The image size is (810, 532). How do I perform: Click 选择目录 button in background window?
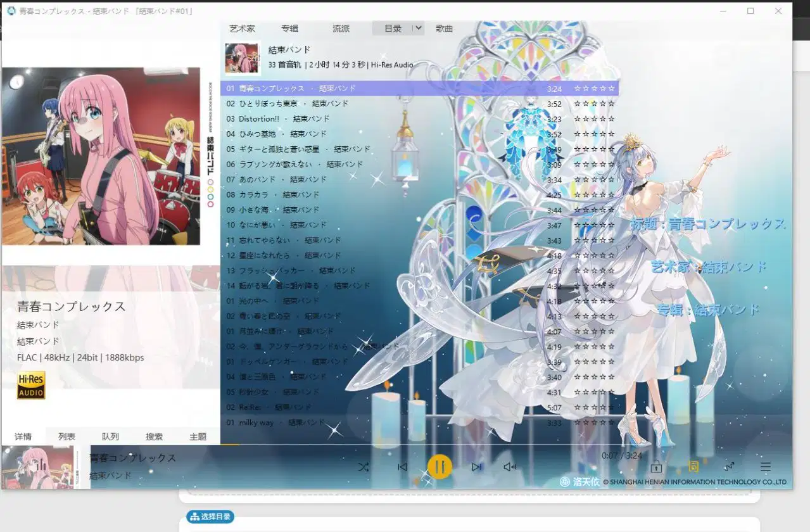click(210, 517)
